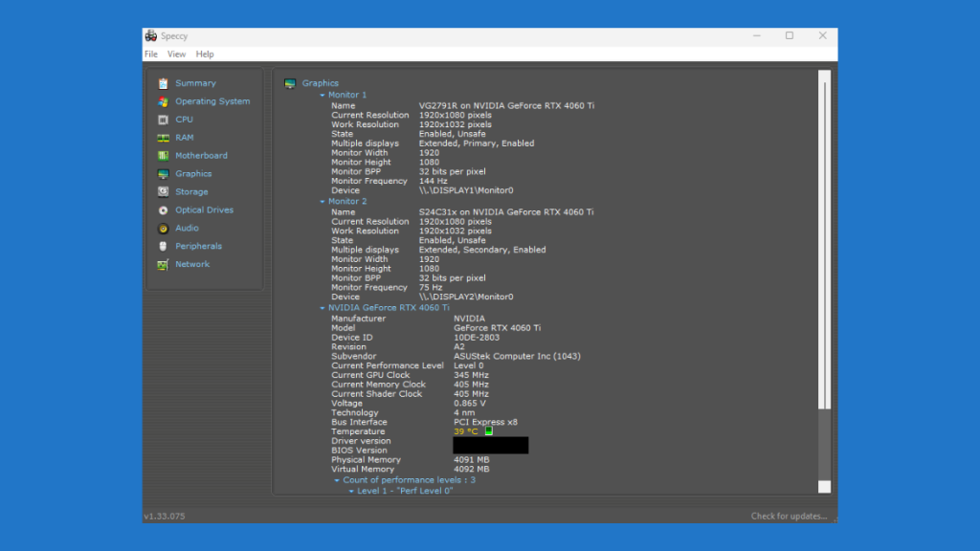Open the Help menu

click(x=205, y=55)
